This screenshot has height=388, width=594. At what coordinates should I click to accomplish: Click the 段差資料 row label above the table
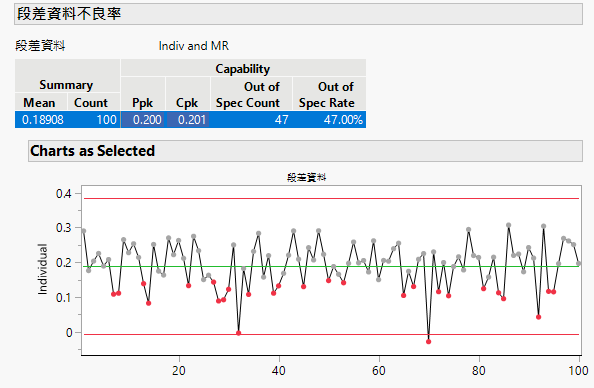click(40, 46)
